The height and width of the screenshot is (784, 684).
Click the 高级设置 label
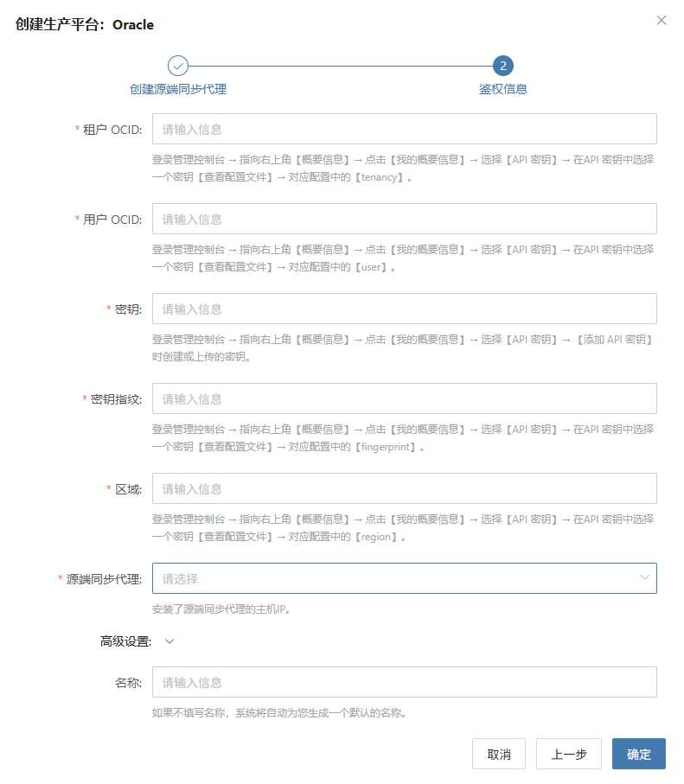pos(125,641)
